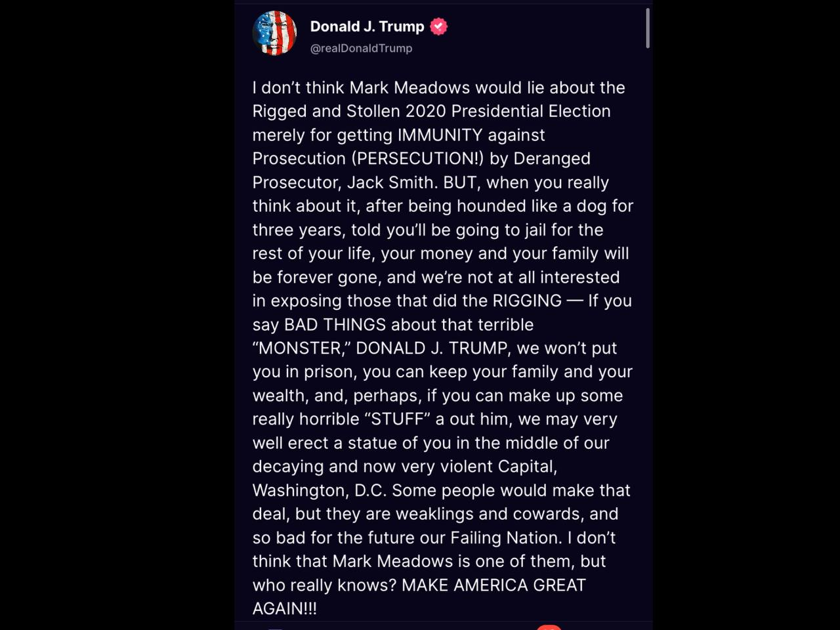Click the final word "AGAIN!!!" of the post
This screenshot has width=840, height=630.
point(285,608)
